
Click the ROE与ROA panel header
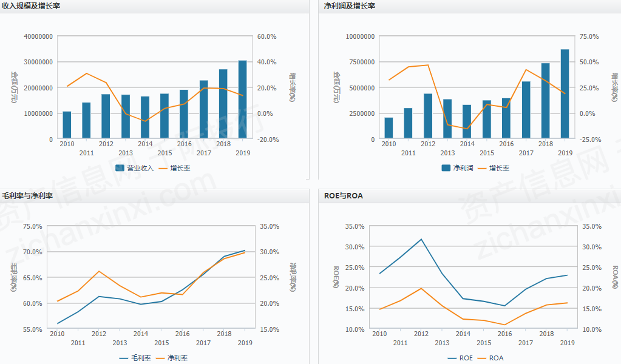click(x=344, y=196)
